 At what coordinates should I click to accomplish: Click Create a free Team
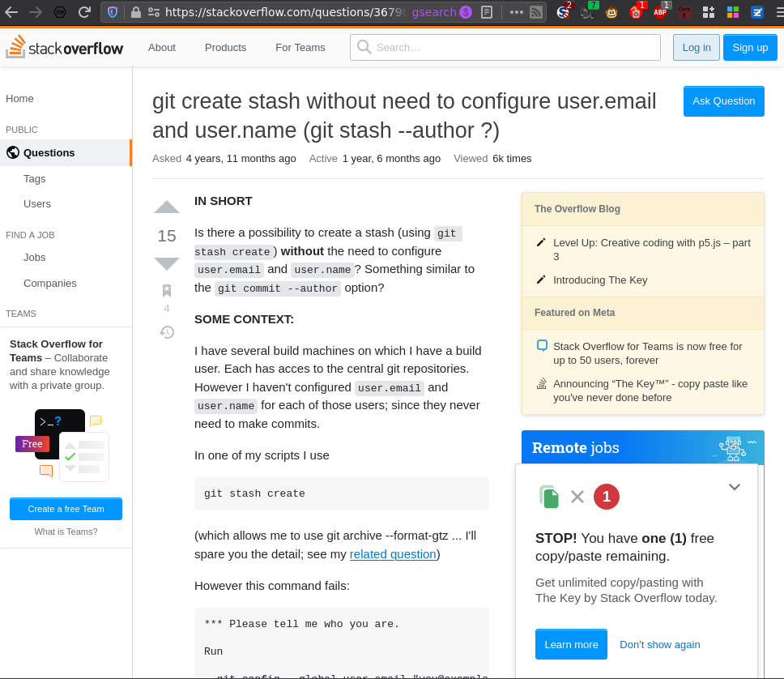[66, 509]
